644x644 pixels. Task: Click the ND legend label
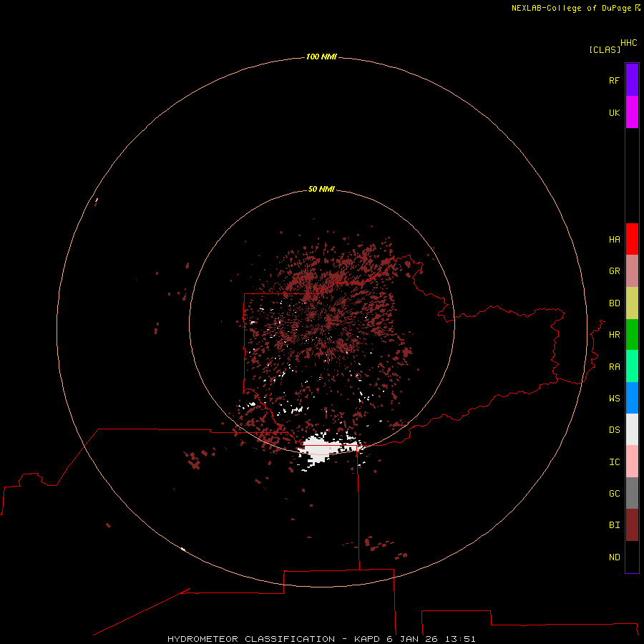click(x=615, y=557)
